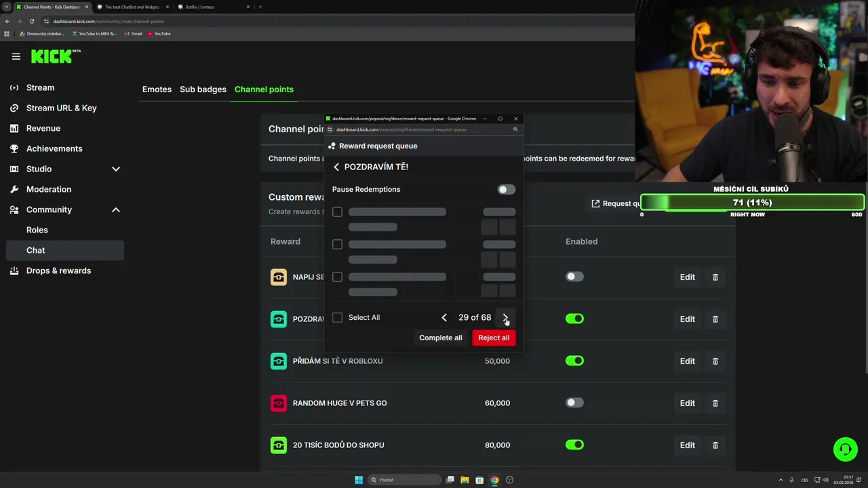The image size is (868, 488).
Task: Delete RANDOM HUGE V PETS GO reward
Action: (x=715, y=403)
